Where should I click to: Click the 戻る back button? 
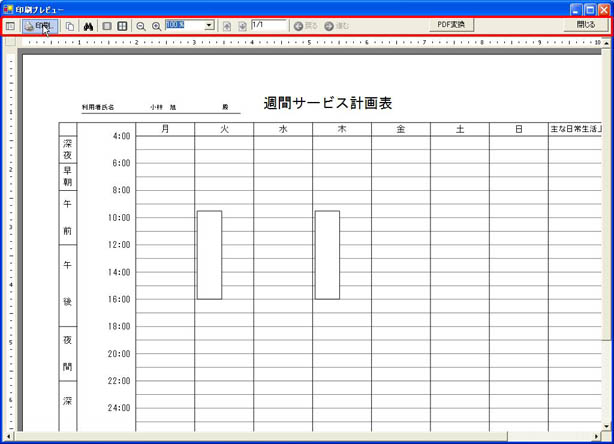(x=306, y=26)
